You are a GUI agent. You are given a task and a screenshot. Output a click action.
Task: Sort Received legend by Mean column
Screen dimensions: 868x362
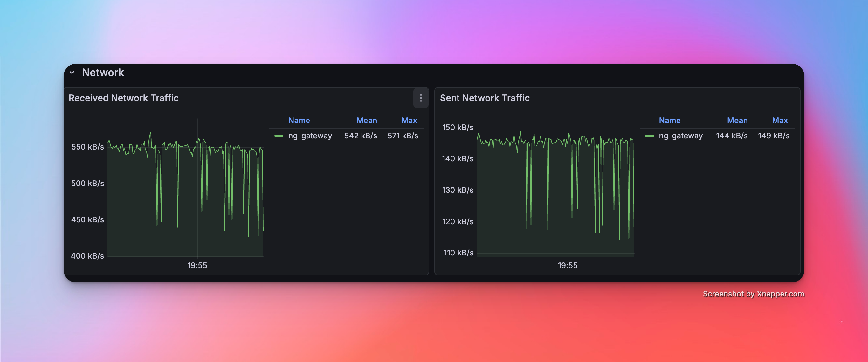point(366,120)
